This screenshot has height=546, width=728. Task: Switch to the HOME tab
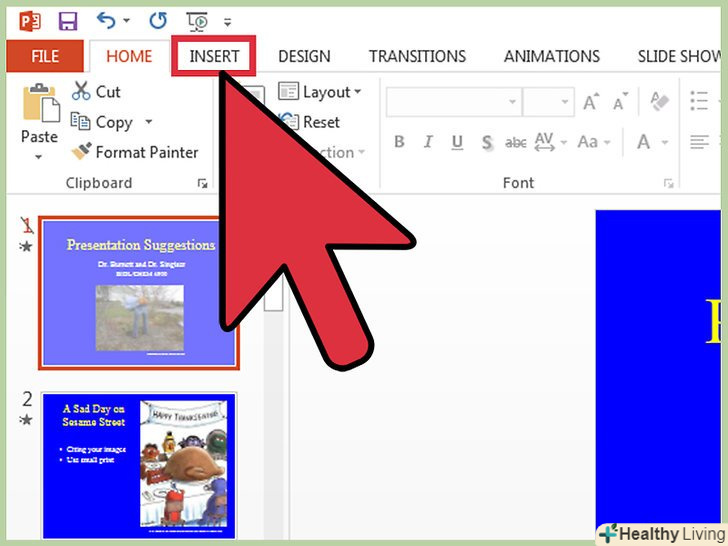point(129,56)
